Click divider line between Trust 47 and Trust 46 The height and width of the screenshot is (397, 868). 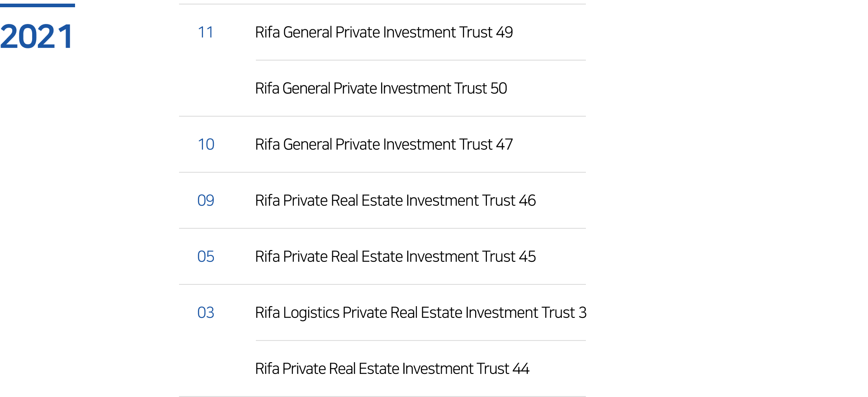[x=382, y=172]
